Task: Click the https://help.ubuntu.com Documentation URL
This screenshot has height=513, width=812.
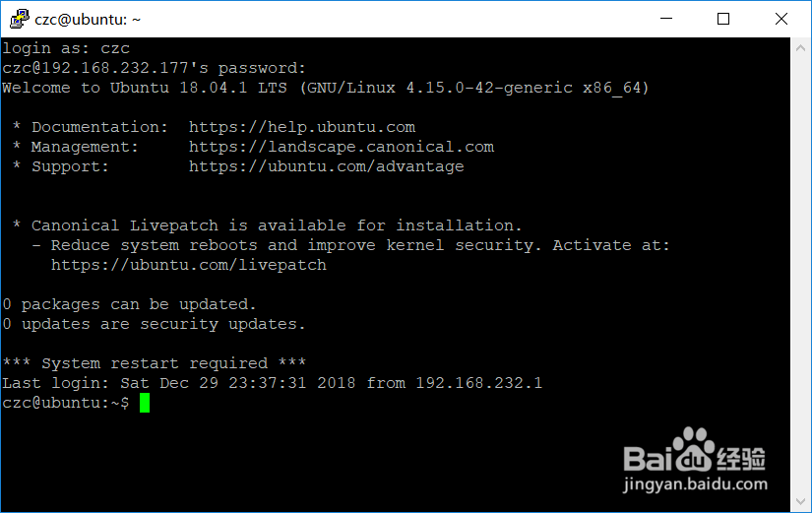Action: [301, 127]
